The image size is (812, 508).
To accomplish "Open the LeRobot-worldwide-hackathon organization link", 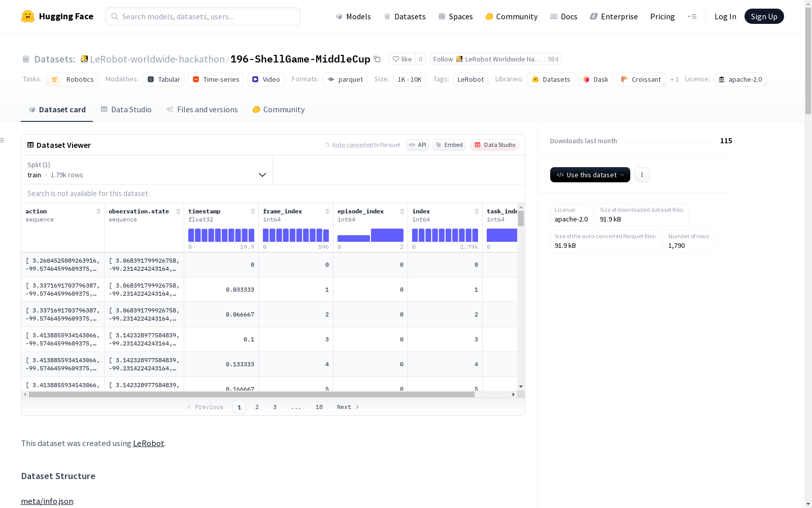I will pyautogui.click(x=157, y=59).
